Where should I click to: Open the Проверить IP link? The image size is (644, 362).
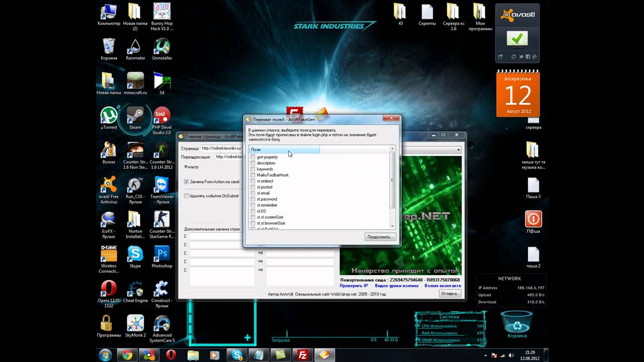(354, 286)
